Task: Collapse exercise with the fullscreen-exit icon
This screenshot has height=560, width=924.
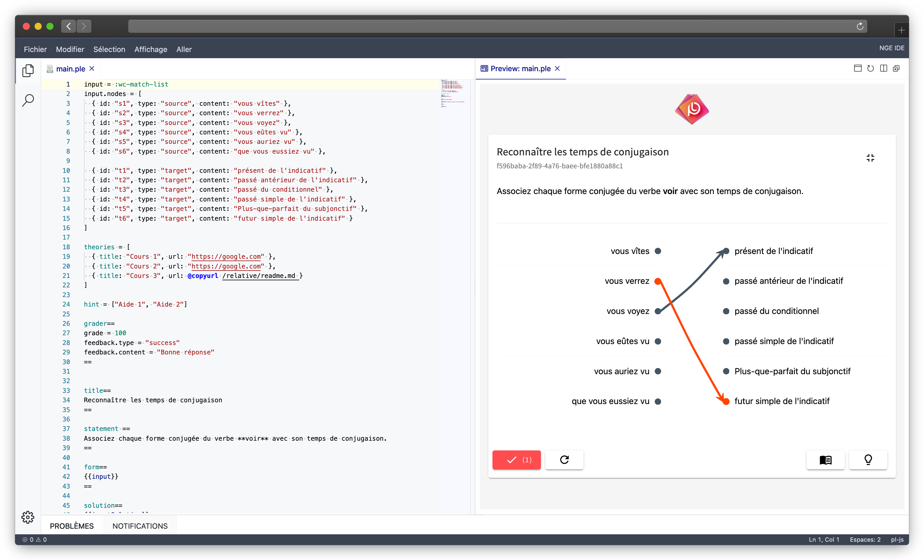Action: [870, 158]
